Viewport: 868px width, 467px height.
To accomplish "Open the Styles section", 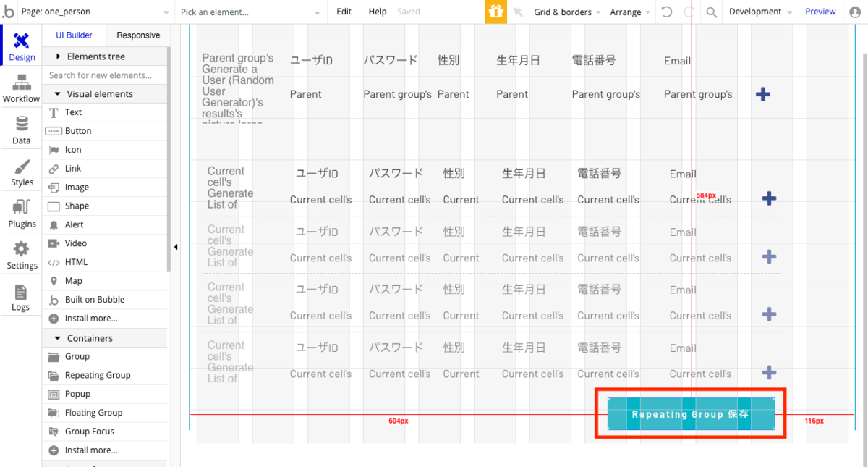I will [x=22, y=172].
